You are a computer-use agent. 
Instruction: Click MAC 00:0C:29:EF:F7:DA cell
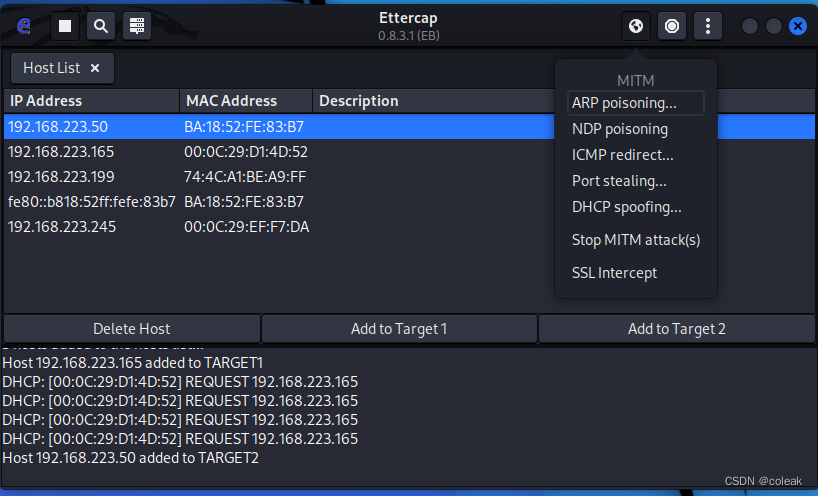246,227
